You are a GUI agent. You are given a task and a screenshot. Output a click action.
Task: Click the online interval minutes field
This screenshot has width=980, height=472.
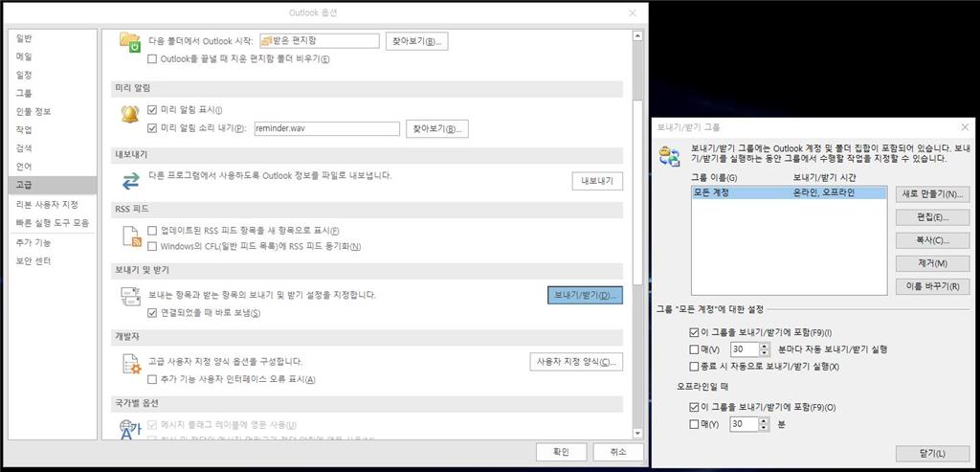[745, 348]
